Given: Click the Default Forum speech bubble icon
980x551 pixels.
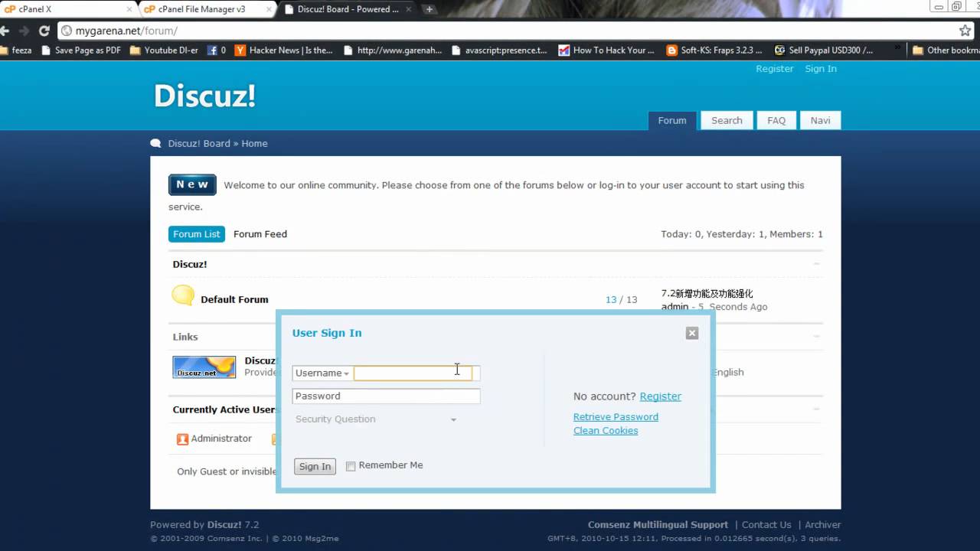Looking at the screenshot, I should click(x=183, y=295).
